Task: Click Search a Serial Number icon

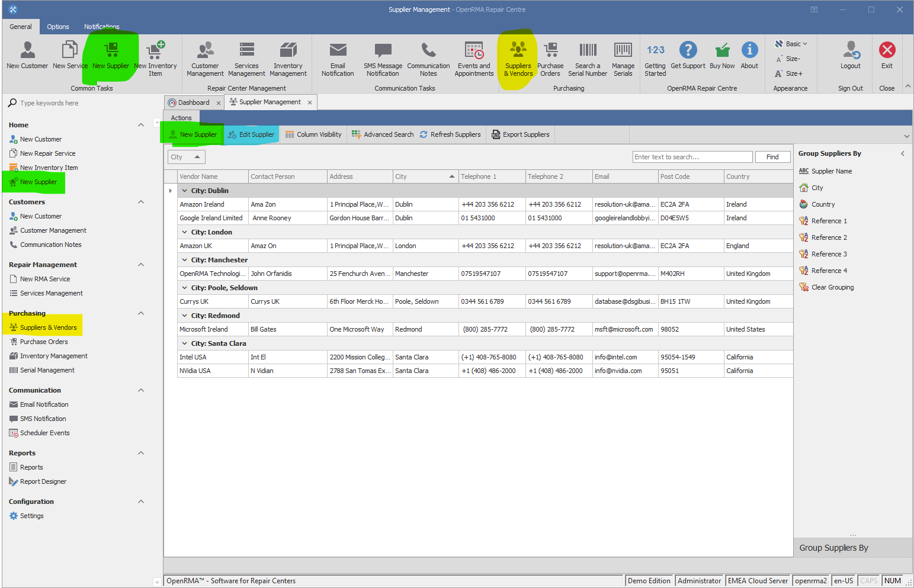Action: (588, 58)
